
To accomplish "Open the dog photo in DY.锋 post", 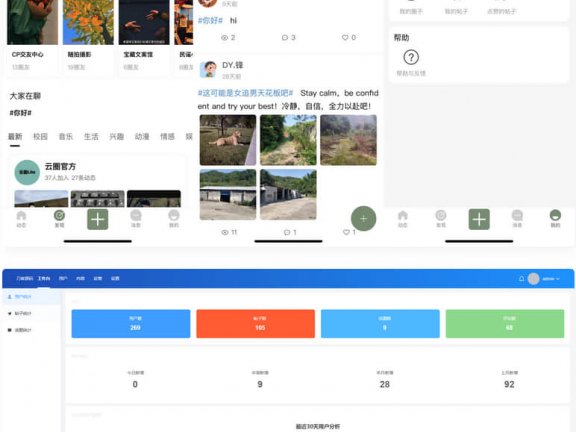I will click(x=228, y=140).
